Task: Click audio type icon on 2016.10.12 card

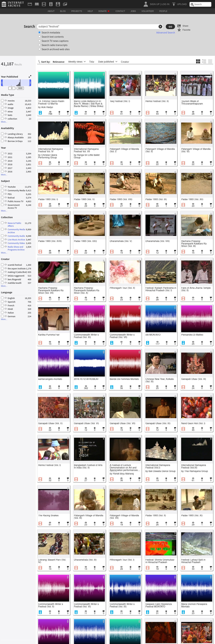Action: point(76,387)
